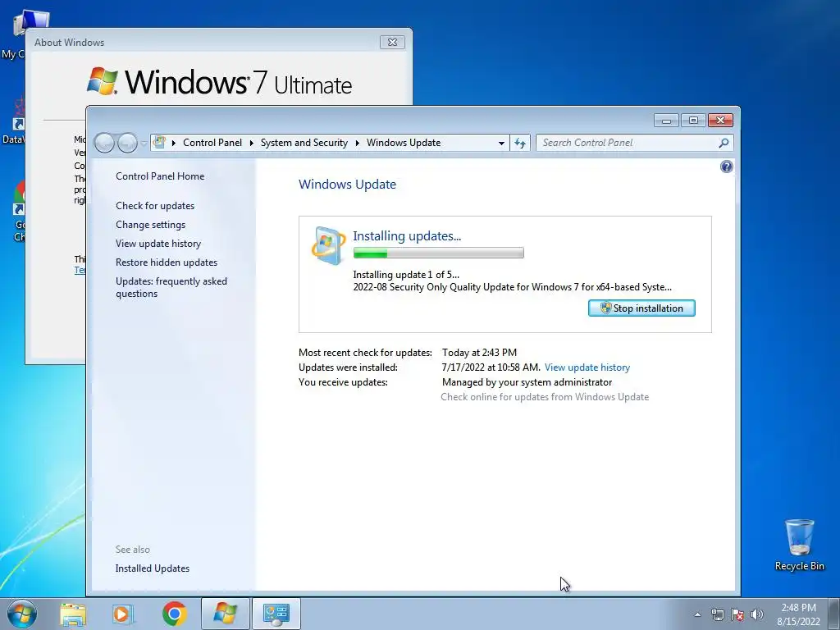Open Control Panel Home link
Screen dimensions: 840x630
pos(160,176)
